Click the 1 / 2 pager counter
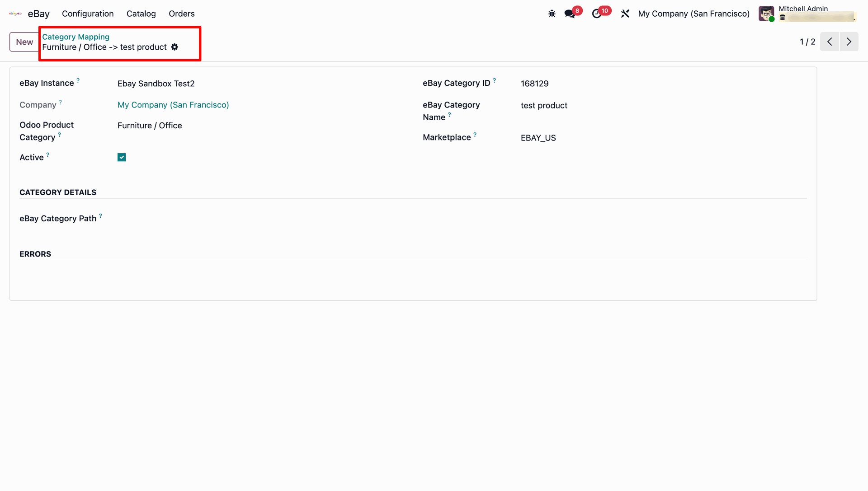Screen dimensions: 868x491 807,42
